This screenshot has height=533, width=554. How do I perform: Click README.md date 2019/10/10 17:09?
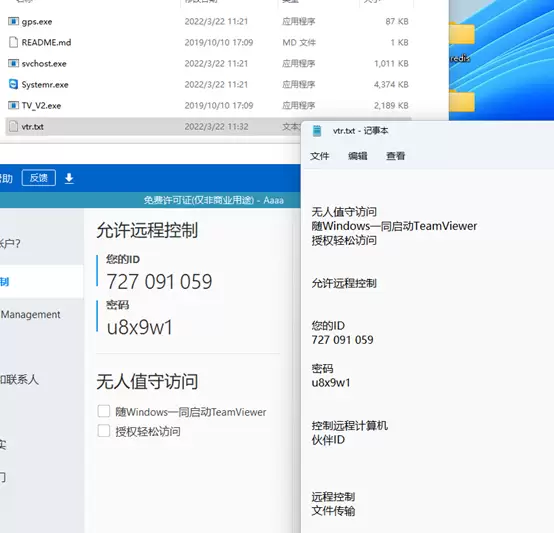[x=219, y=43]
